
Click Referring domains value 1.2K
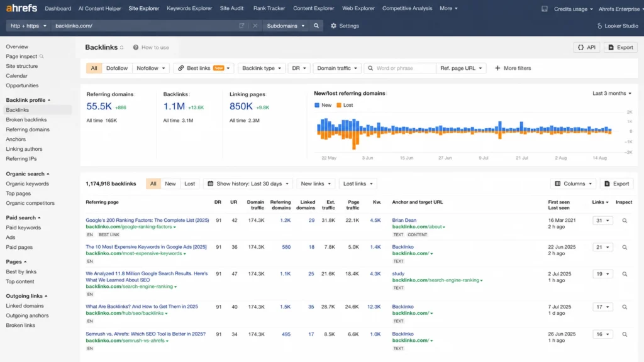285,220
